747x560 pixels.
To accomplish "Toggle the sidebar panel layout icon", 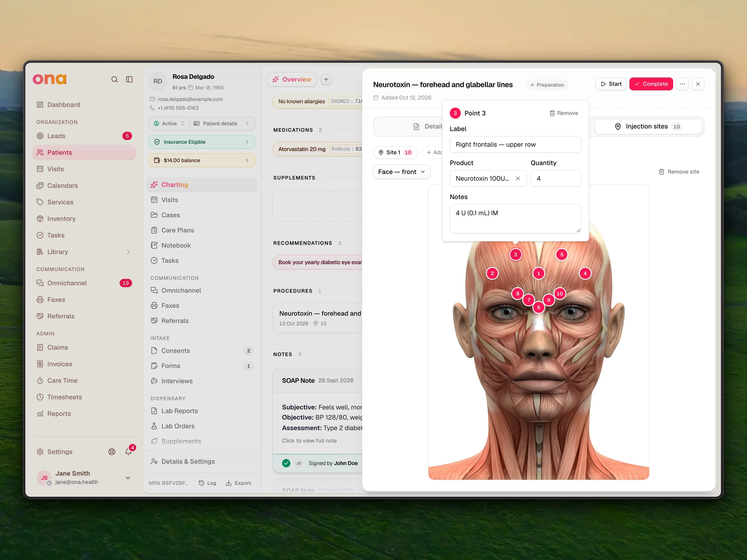I will [129, 79].
